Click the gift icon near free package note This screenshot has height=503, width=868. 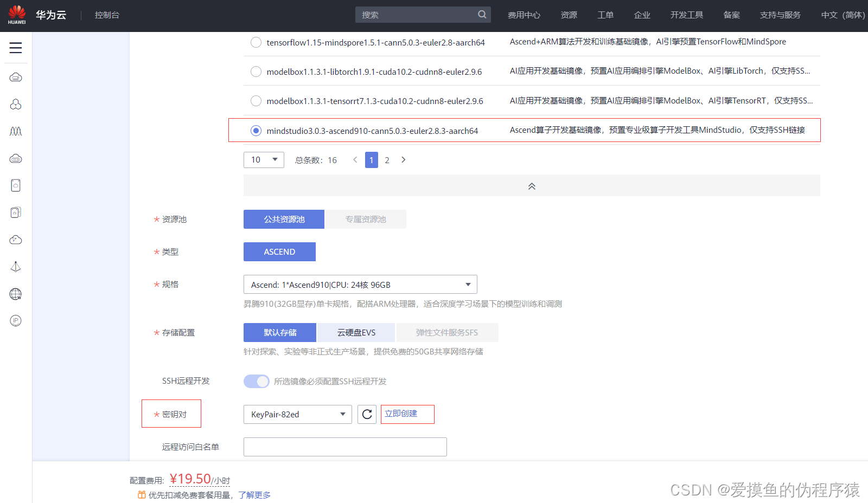(142, 495)
